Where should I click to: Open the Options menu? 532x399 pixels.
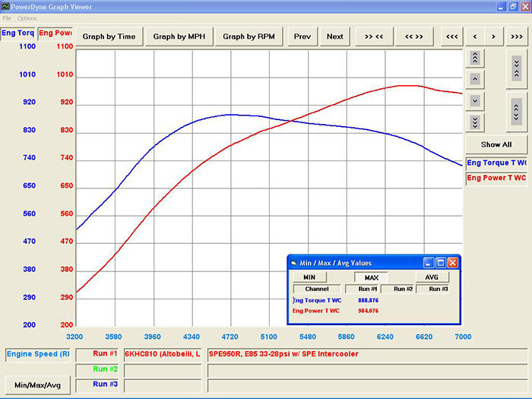coord(27,18)
